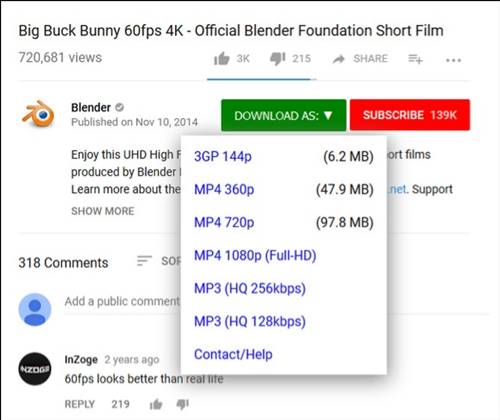Viewport: 500px width, 420px height.
Task: Focus the Add a public comment field
Action: [x=122, y=301]
